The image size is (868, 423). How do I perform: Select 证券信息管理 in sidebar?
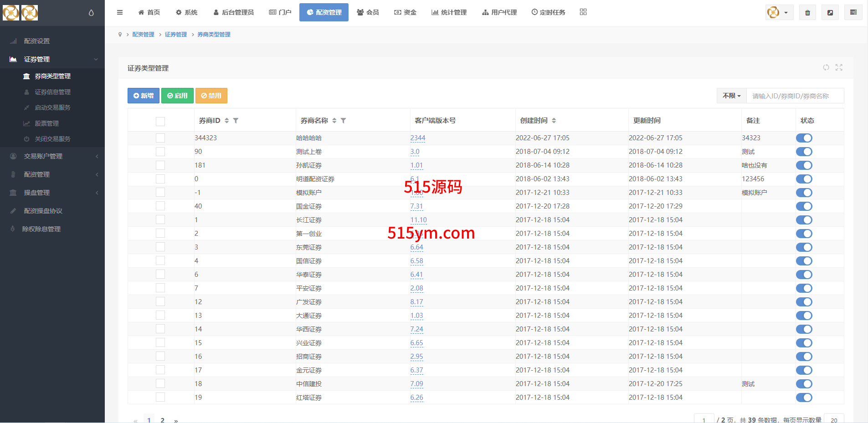click(x=52, y=92)
